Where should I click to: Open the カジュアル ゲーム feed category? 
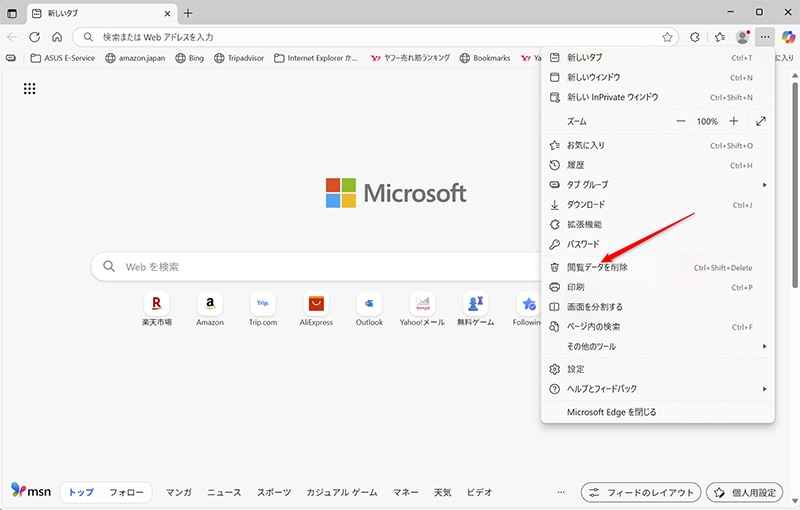click(x=341, y=492)
